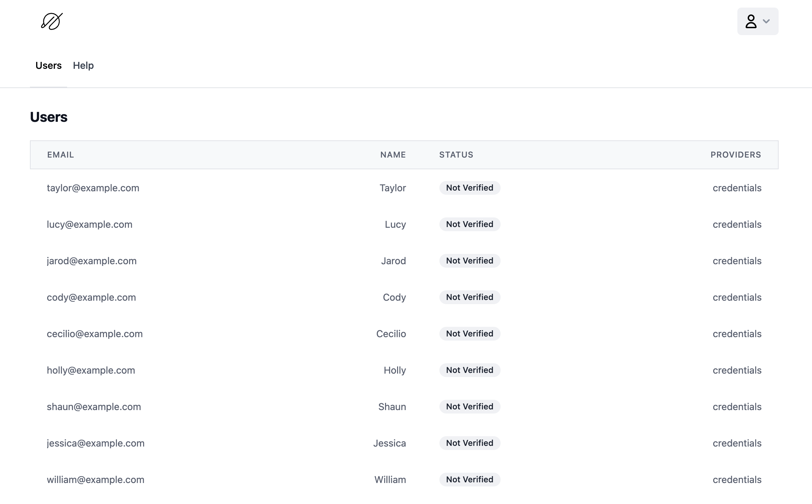Select shaun@example.com email
The height and width of the screenshot is (504, 812).
(x=94, y=407)
